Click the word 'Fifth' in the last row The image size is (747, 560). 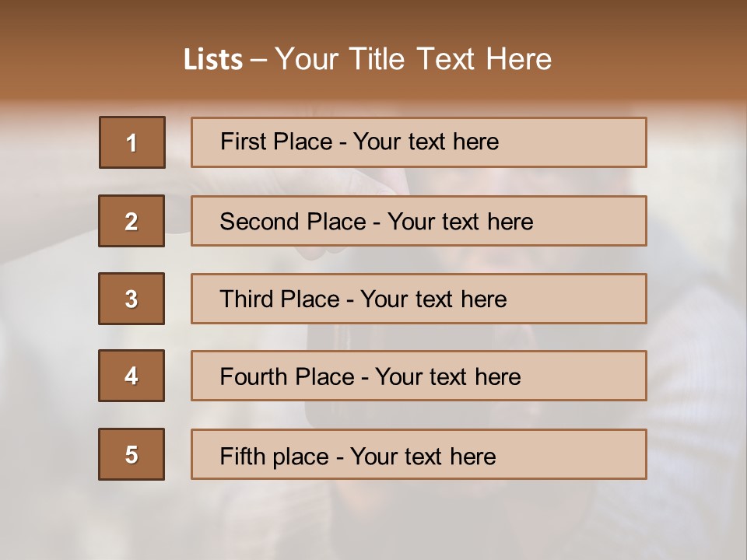[x=240, y=456]
